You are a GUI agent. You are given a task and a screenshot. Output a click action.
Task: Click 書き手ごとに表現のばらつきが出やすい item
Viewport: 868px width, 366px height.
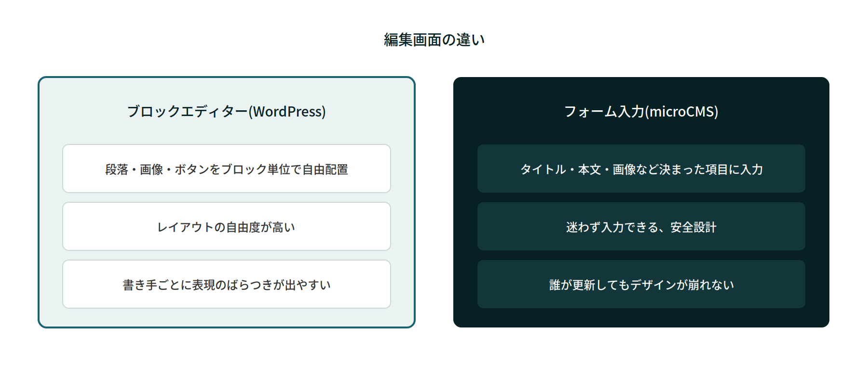pyautogui.click(x=227, y=284)
